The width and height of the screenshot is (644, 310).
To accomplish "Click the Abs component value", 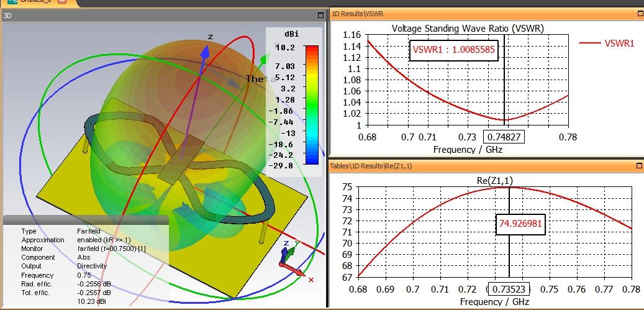I will 84,257.
